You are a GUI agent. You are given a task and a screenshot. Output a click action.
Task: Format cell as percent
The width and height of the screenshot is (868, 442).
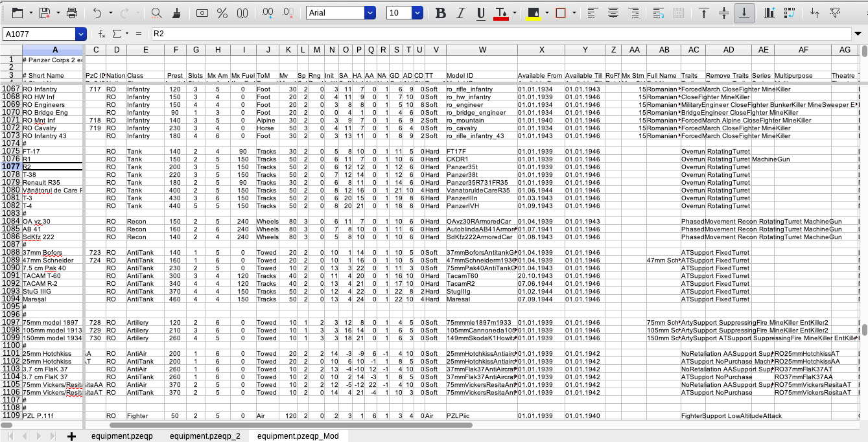click(222, 13)
